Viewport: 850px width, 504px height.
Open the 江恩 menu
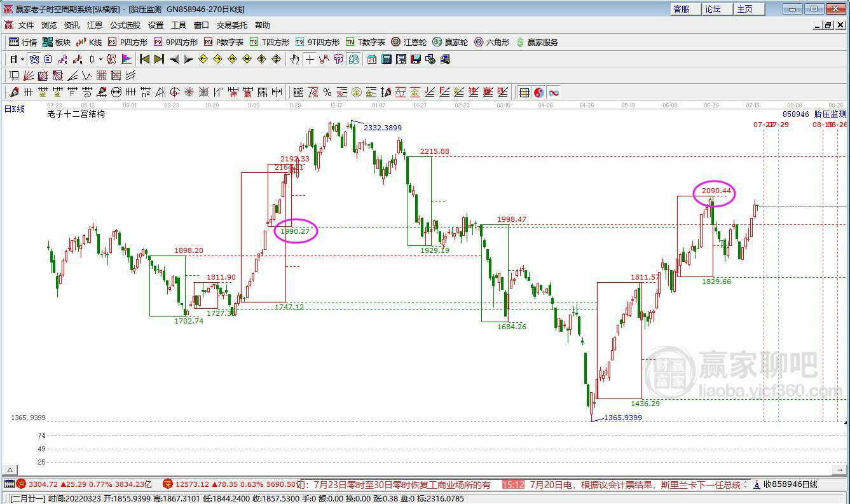tap(95, 25)
